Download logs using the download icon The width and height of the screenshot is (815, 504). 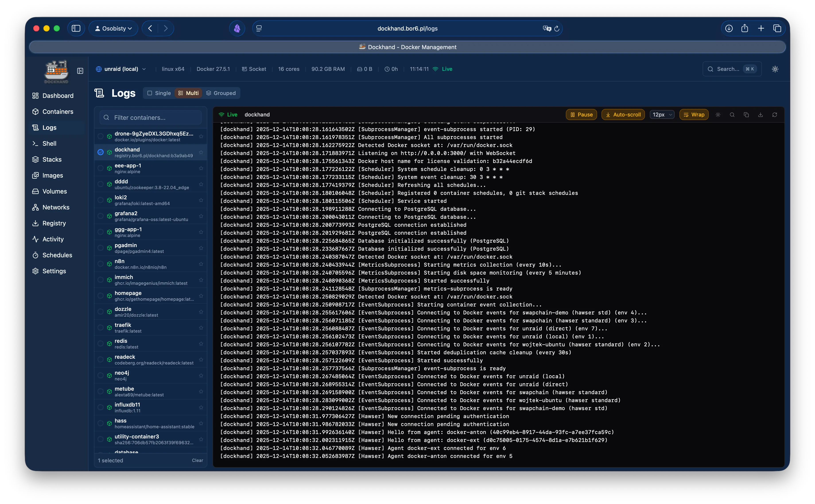[x=760, y=114]
